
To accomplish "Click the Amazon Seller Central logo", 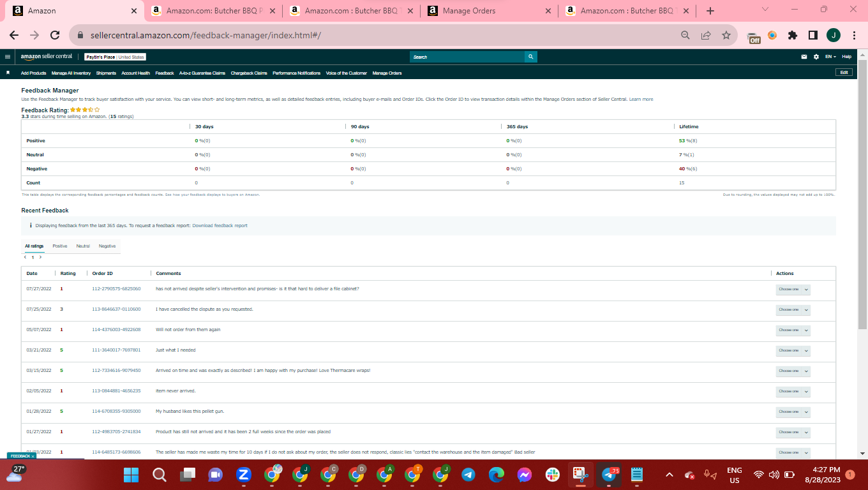I will [47, 57].
